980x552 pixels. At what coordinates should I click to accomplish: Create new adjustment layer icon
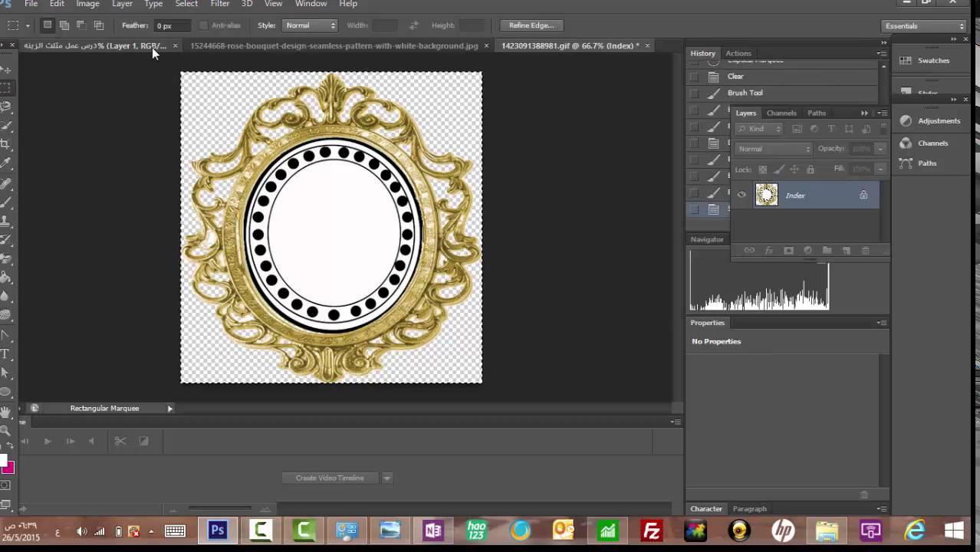tap(807, 251)
